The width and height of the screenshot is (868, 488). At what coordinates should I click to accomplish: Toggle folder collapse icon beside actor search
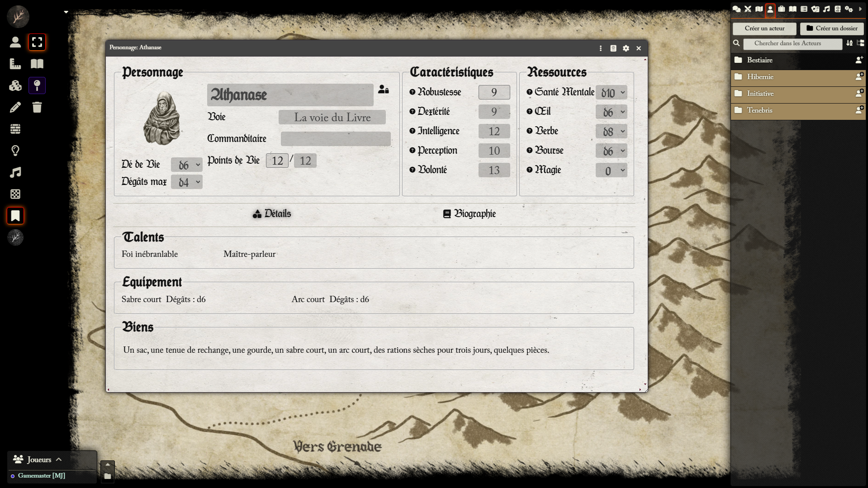(860, 43)
